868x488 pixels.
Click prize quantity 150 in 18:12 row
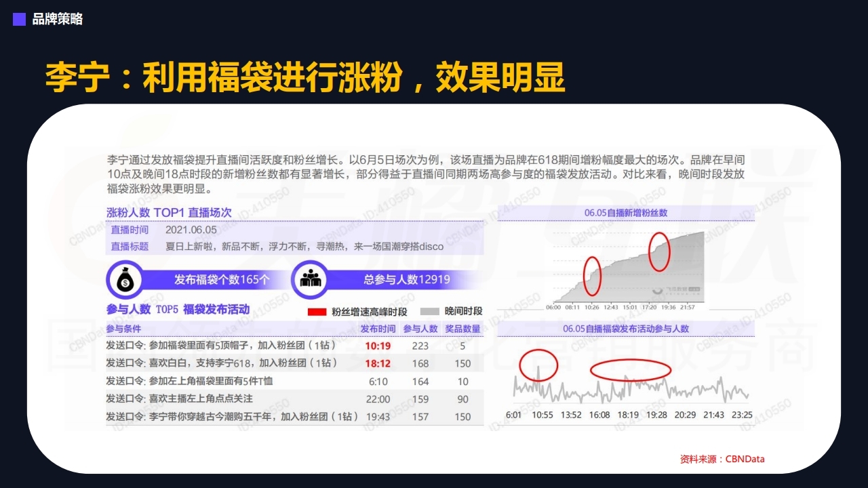pyautogui.click(x=462, y=364)
